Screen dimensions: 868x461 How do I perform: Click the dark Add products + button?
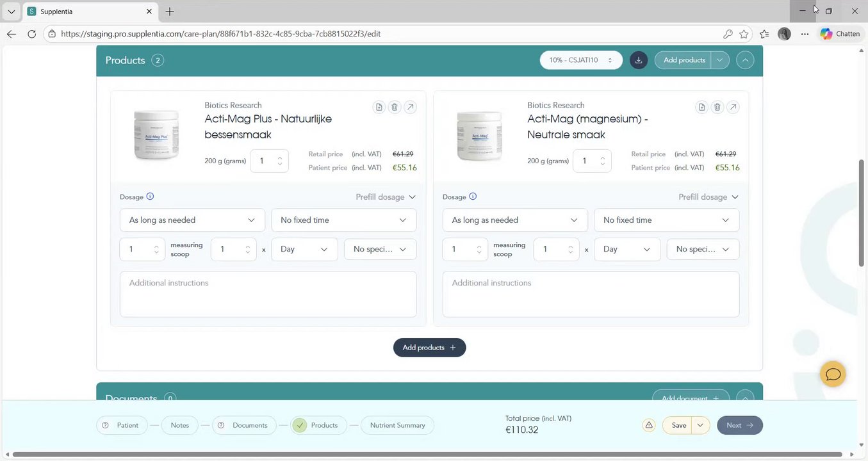tap(429, 348)
